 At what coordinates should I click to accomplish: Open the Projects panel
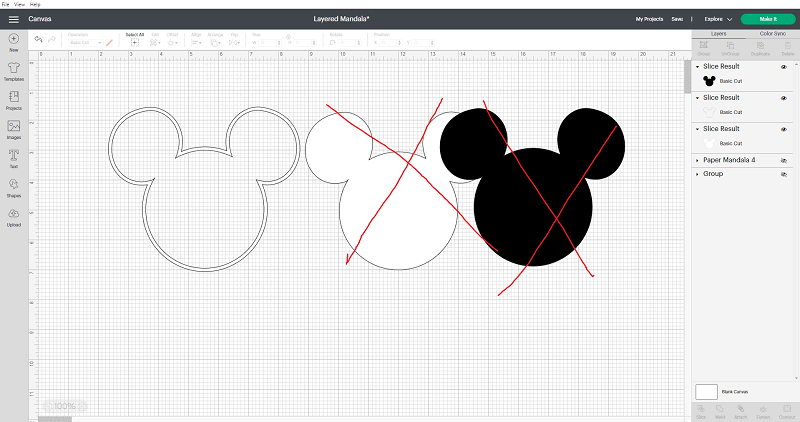tap(14, 101)
